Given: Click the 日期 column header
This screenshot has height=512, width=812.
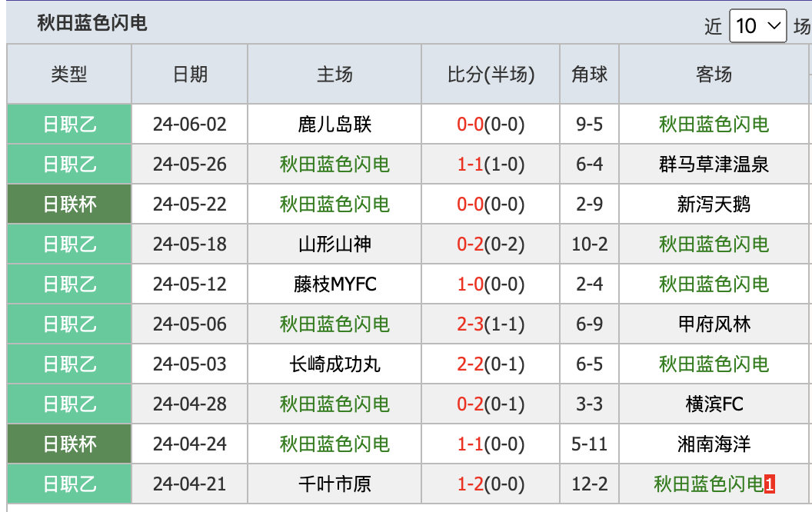Looking at the screenshot, I should pyautogui.click(x=189, y=74).
